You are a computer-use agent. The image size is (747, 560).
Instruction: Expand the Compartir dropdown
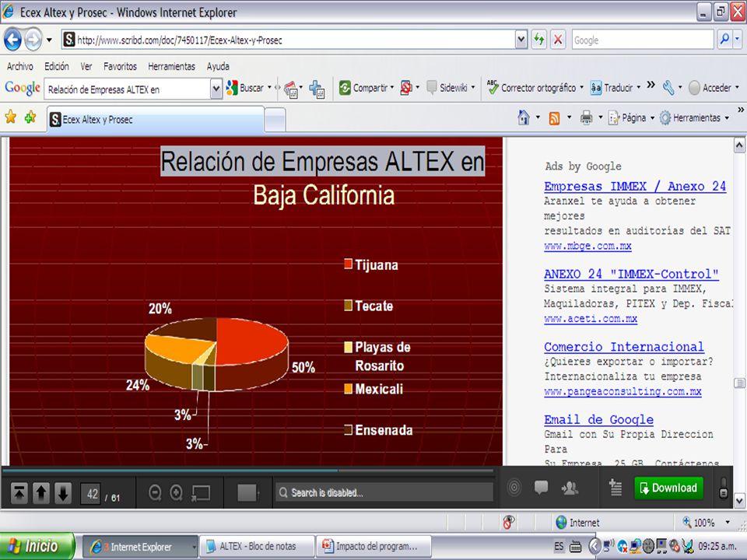[x=392, y=88]
